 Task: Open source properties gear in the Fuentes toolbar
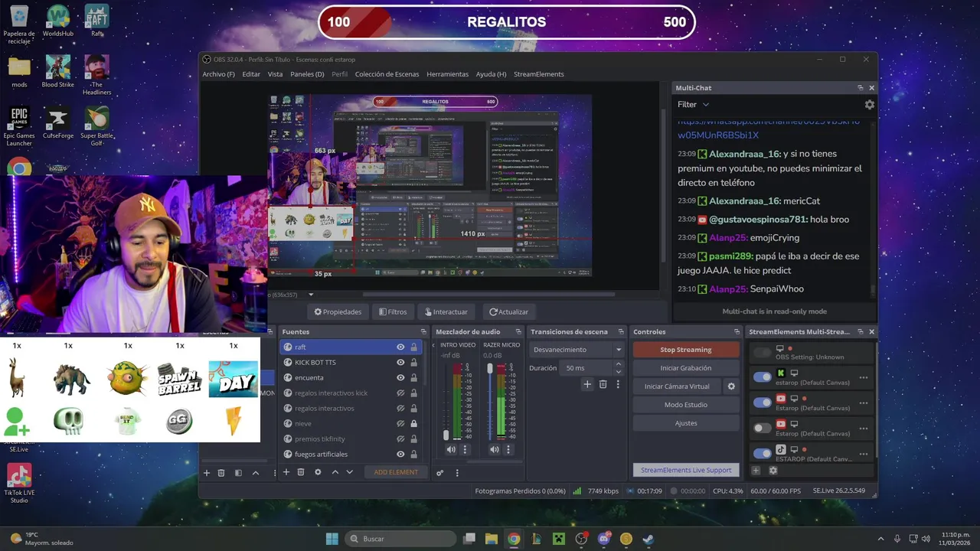pyautogui.click(x=318, y=472)
